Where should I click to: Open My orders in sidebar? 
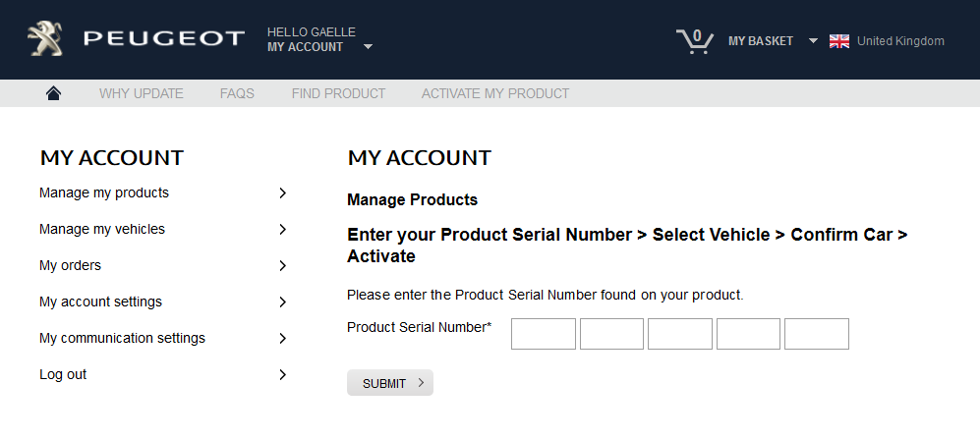coord(70,265)
